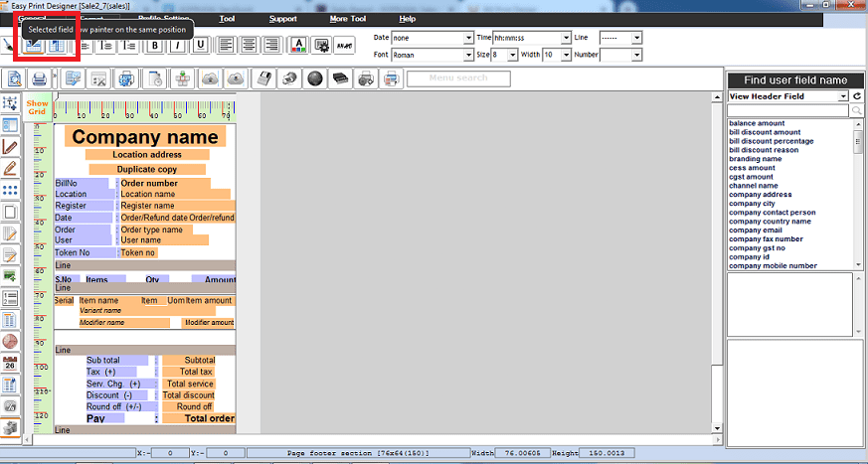Image resolution: width=868 pixels, height=464 pixels.
Task: Click the black cash drawer icon
Action: click(340, 79)
